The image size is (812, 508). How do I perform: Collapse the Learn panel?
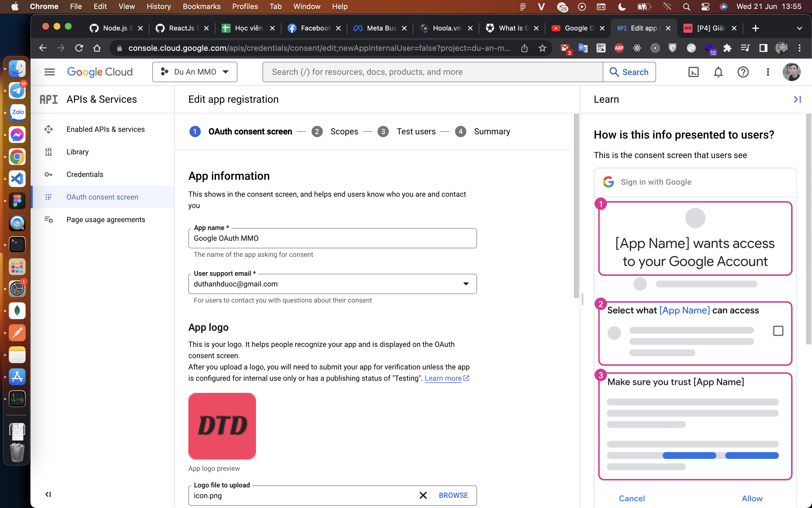[797, 99]
